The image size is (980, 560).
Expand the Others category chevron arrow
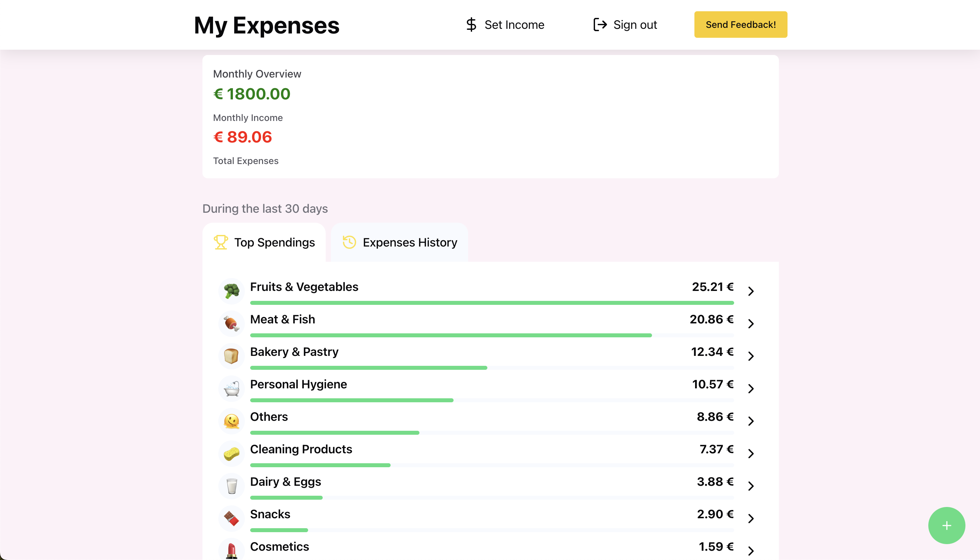tap(751, 421)
